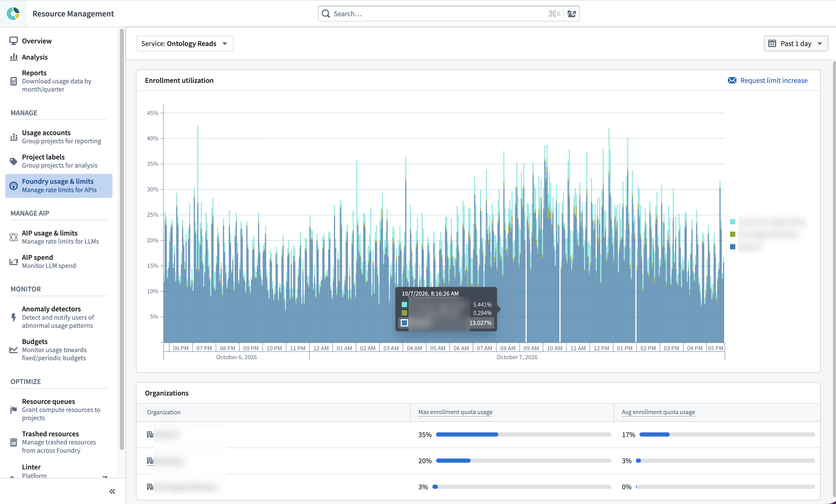Click the building icon in the 20% organization row
The image size is (836, 504).
coord(150,461)
